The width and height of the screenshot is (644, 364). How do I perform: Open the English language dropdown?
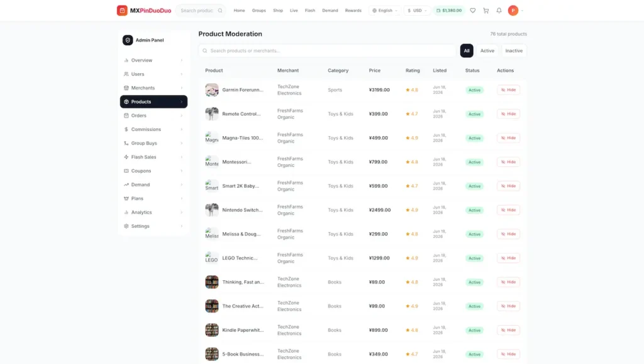pyautogui.click(x=385, y=10)
